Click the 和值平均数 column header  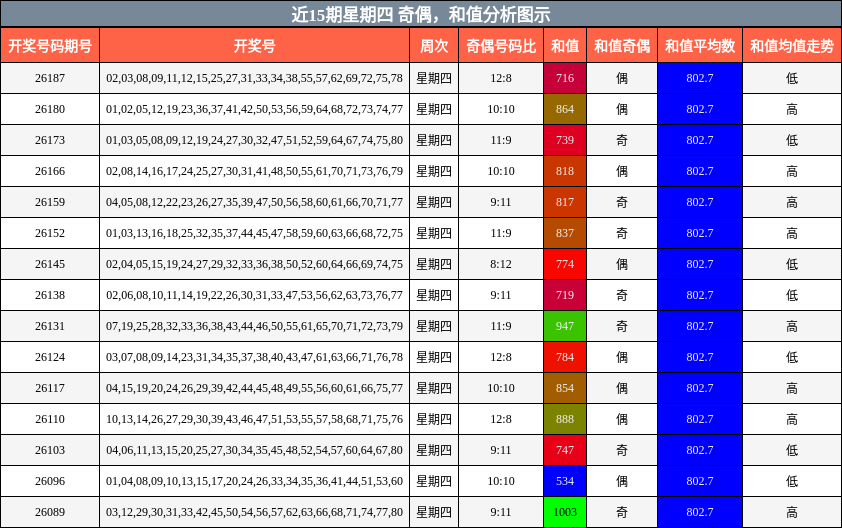coord(700,46)
